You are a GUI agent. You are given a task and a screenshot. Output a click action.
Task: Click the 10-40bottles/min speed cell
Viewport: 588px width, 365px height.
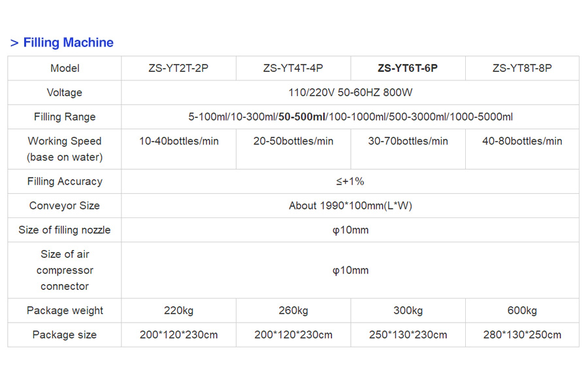(178, 141)
